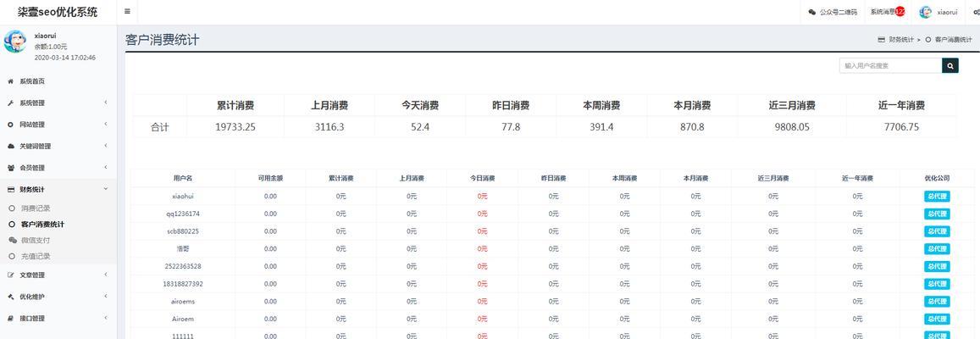Expand chevron beside 优化维护

pyautogui.click(x=106, y=296)
